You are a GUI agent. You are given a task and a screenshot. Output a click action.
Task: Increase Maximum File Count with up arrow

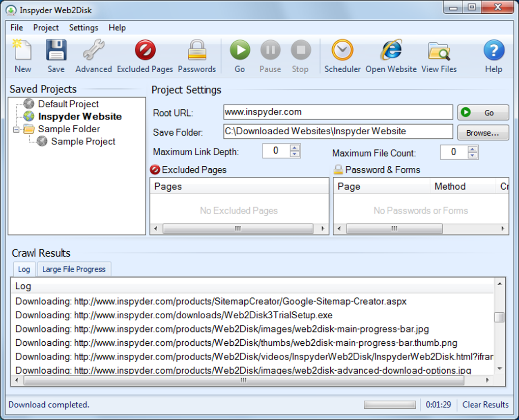[473, 149]
